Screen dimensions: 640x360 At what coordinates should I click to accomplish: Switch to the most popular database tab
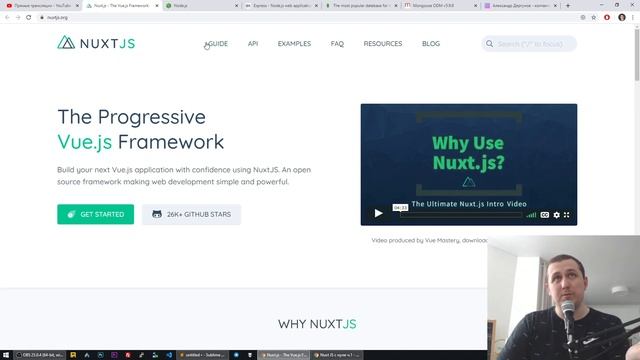361,6
